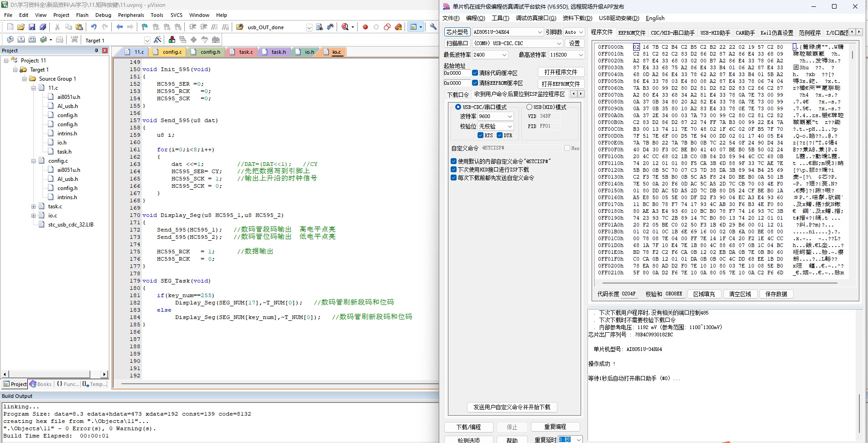The image size is (868, 443).
Task: Click 打开程序文件 button
Action: pos(561,72)
